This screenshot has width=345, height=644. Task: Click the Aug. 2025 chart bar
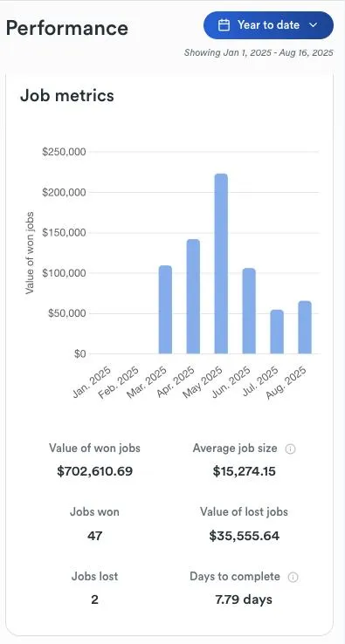coord(305,327)
